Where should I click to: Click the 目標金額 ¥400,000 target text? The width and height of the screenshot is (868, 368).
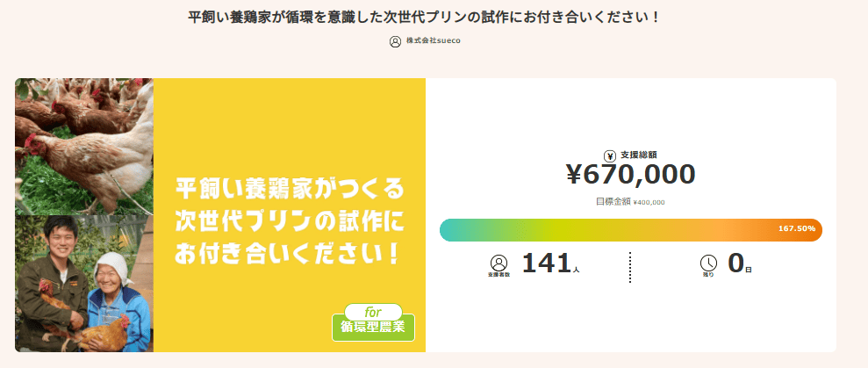point(630,202)
